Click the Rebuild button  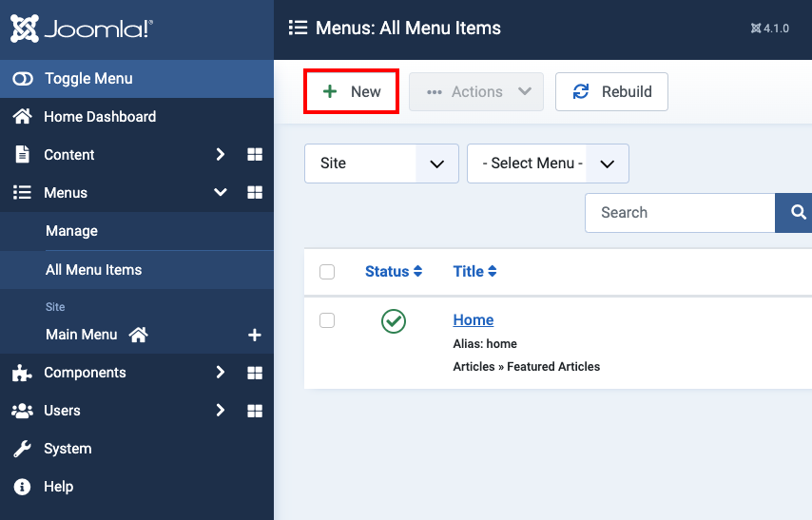pyautogui.click(x=611, y=91)
